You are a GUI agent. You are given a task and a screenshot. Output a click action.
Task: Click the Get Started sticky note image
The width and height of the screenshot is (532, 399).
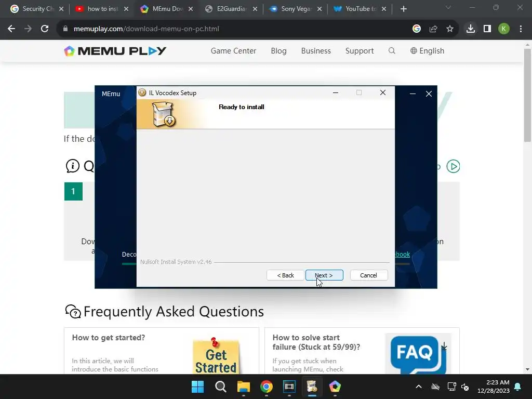[216, 355]
